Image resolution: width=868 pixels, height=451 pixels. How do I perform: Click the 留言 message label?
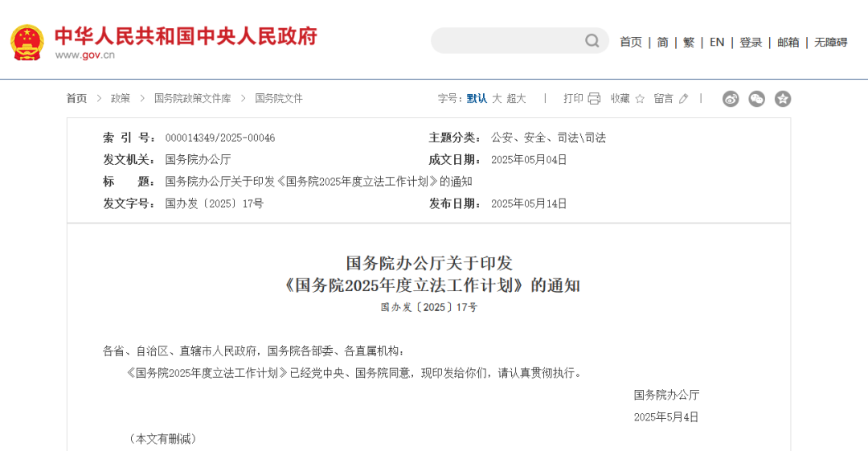coord(663,98)
